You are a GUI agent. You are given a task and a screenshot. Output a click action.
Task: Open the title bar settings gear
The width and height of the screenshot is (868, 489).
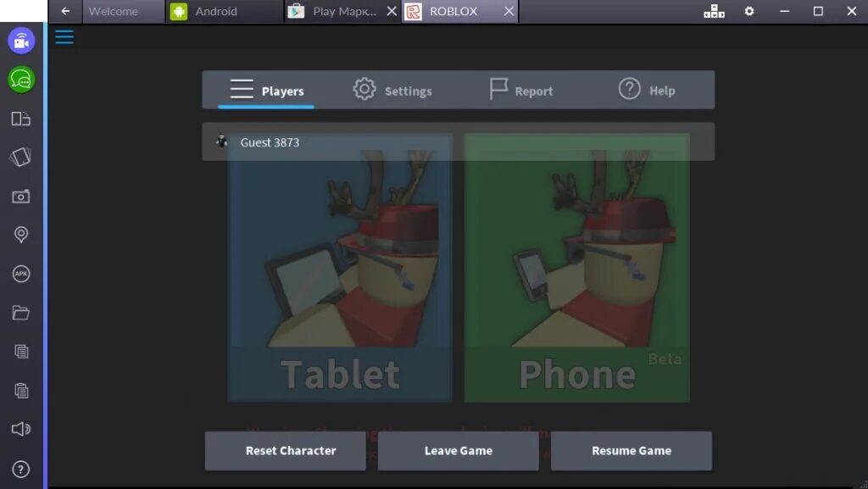tap(749, 11)
